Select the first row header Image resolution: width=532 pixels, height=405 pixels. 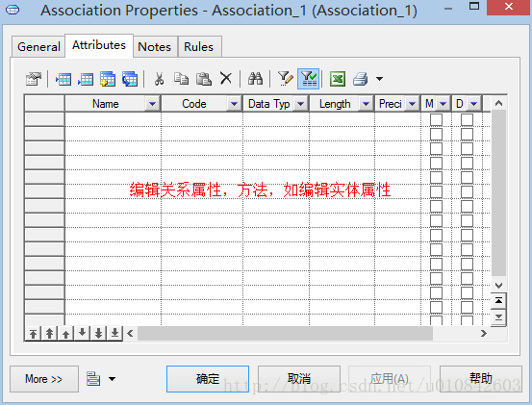[x=44, y=119]
